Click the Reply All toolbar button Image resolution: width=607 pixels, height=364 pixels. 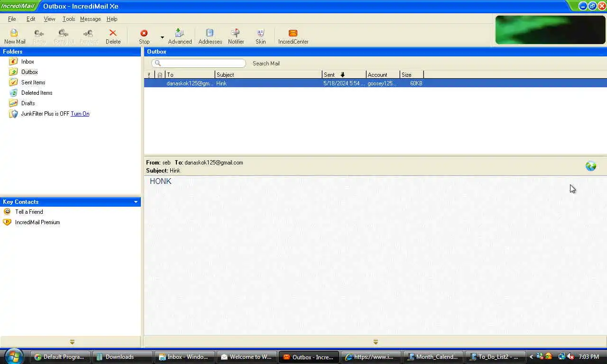click(x=64, y=36)
